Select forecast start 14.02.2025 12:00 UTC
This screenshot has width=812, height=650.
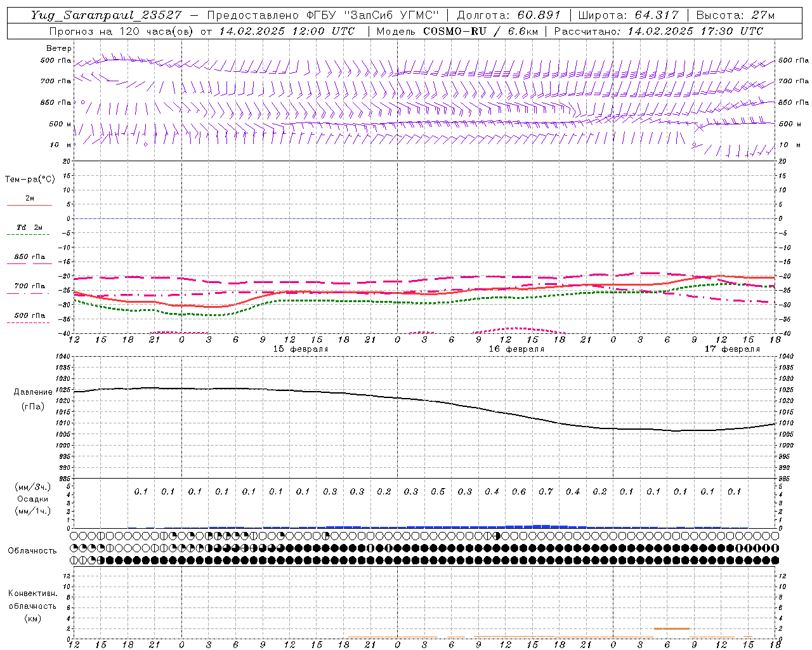tap(287, 31)
